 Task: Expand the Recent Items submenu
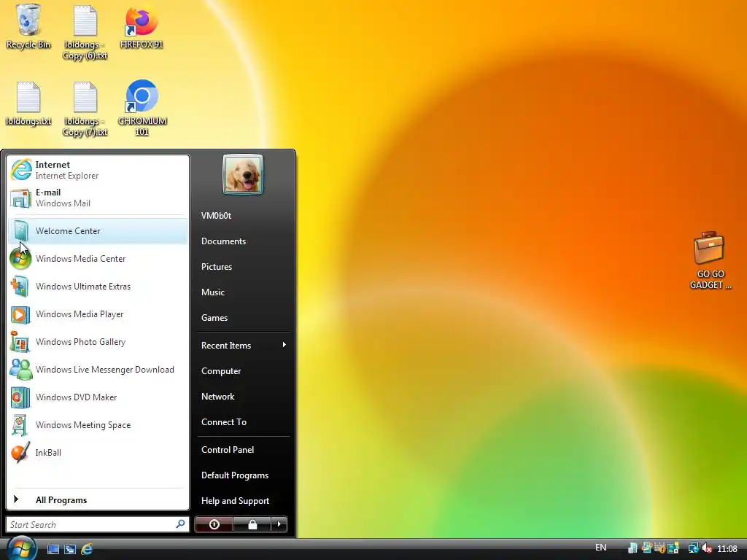point(243,345)
